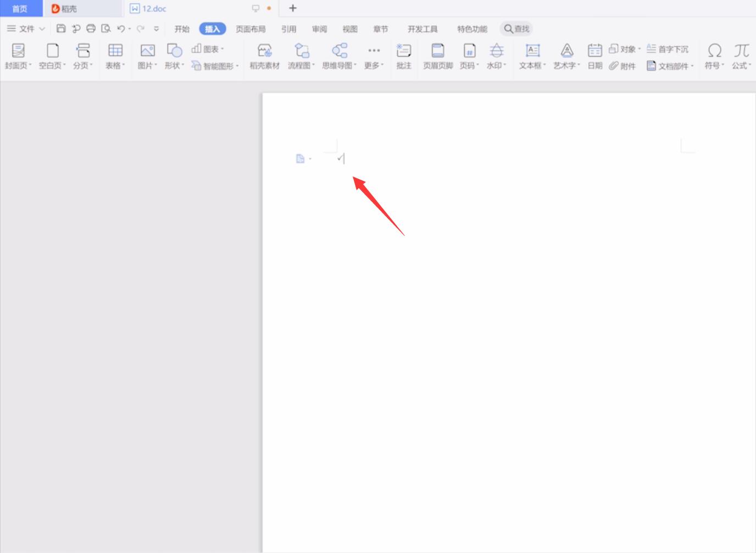Click the Print icon in quick toolbar
This screenshot has height=553, width=756.
coord(91,29)
